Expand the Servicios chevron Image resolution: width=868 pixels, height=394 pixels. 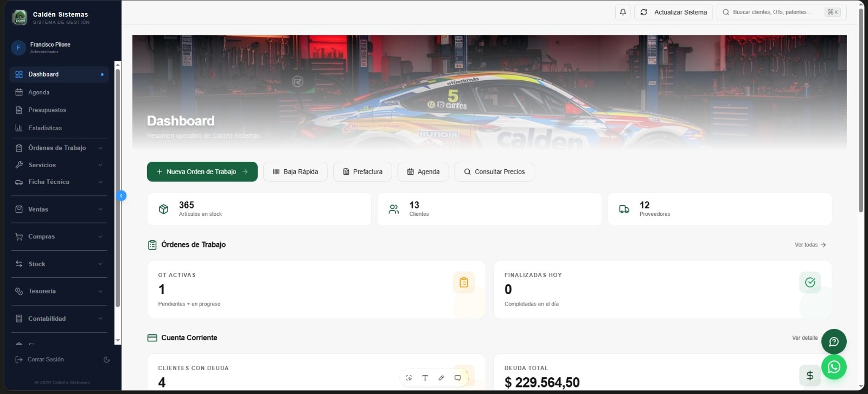coord(100,165)
